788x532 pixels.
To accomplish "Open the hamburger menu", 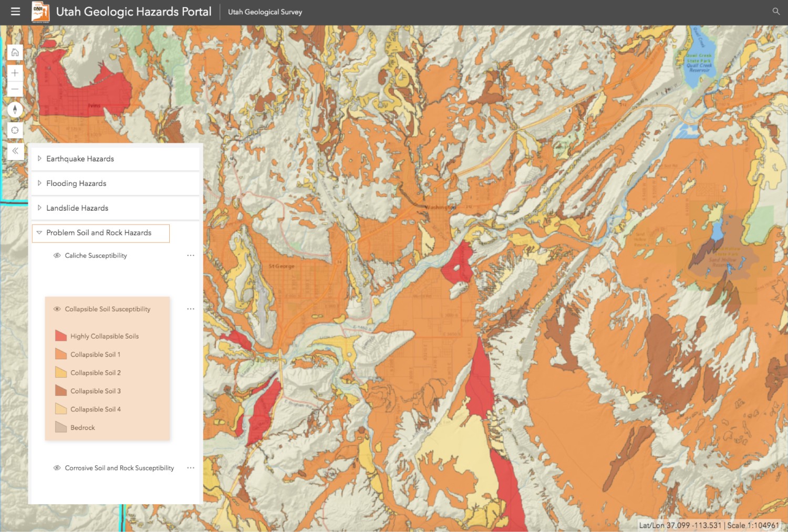I will point(15,11).
